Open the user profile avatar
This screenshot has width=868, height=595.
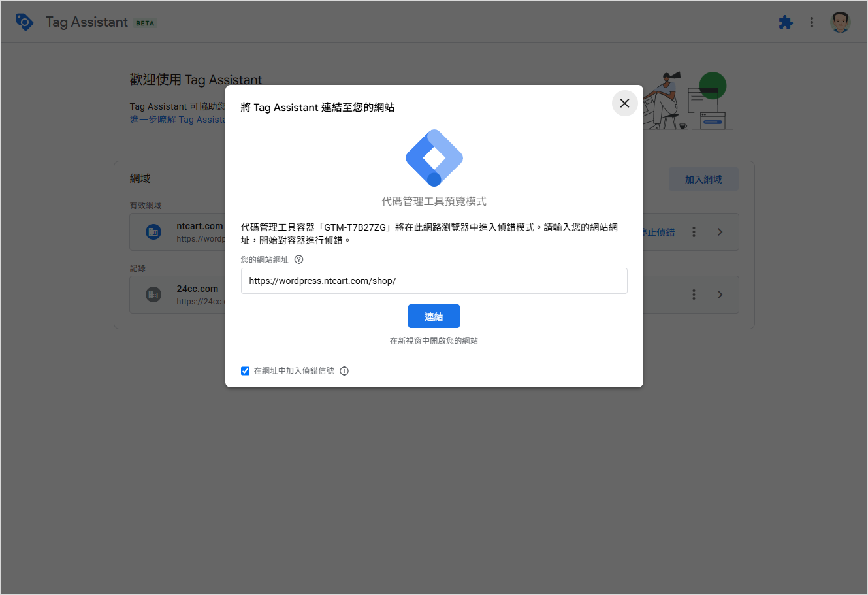[841, 22]
